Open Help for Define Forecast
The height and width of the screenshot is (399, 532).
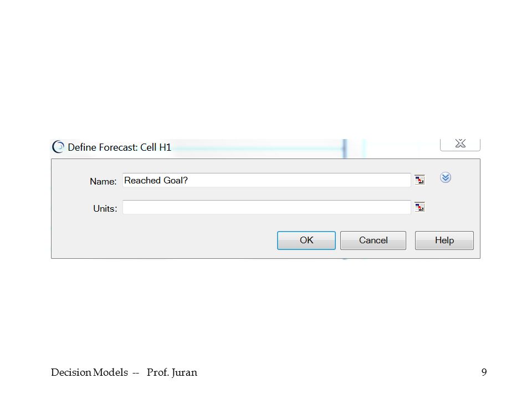click(444, 240)
